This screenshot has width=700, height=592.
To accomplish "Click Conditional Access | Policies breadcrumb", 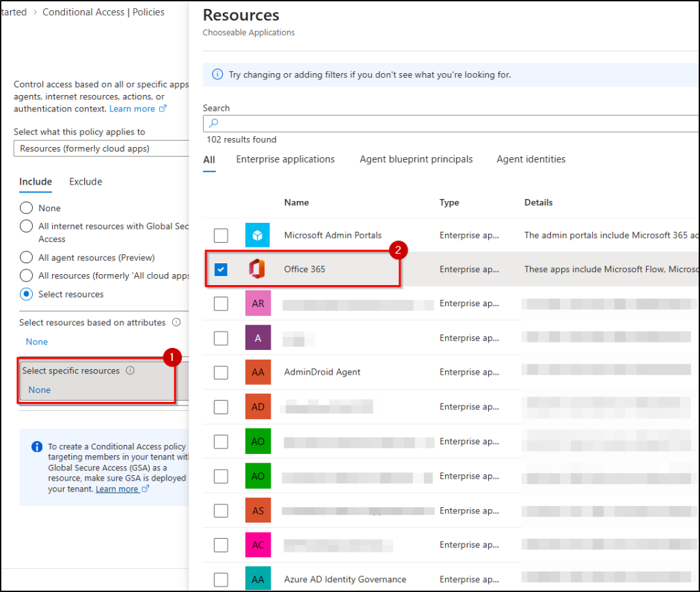I will (104, 12).
